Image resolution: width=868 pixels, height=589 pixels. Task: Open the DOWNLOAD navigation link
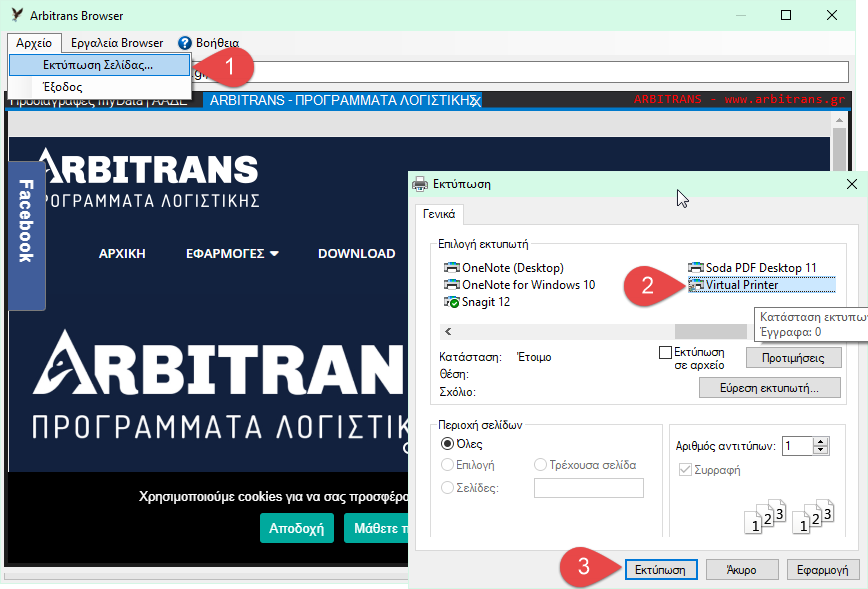coord(356,254)
